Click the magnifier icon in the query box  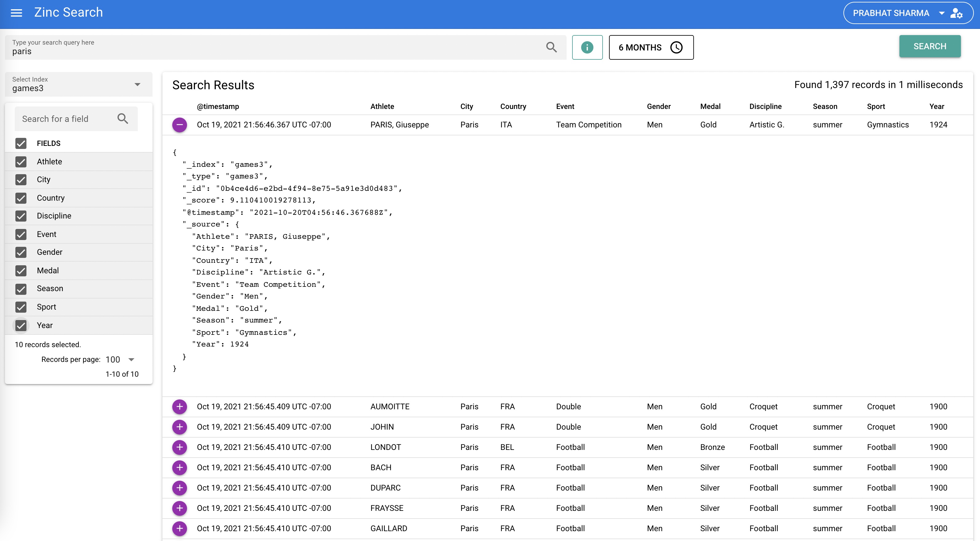tap(551, 47)
